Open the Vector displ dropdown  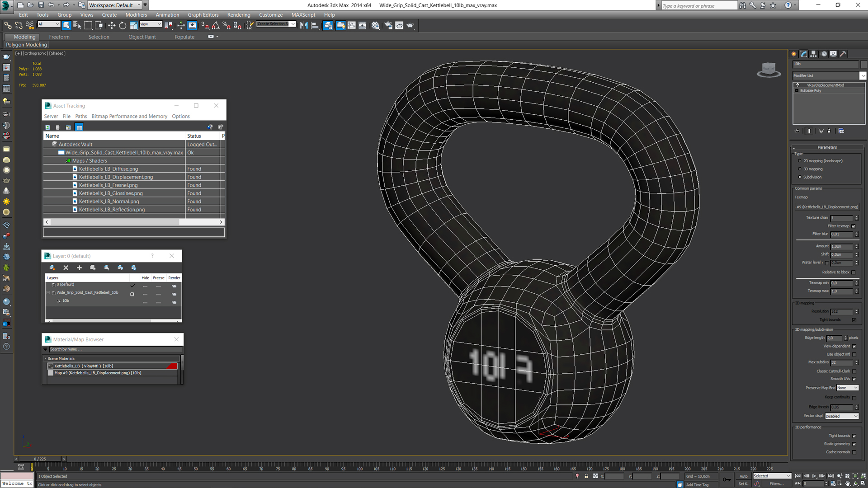click(841, 416)
